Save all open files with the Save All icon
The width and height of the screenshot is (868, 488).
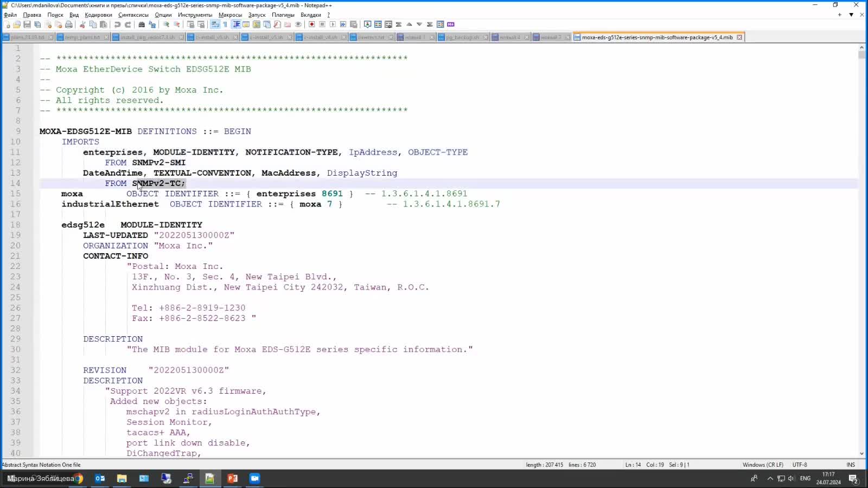click(x=37, y=24)
